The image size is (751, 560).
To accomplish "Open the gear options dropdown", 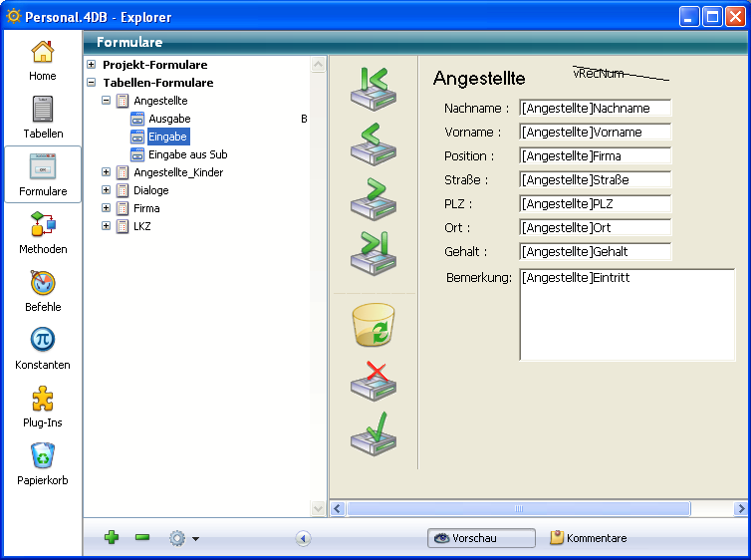I will click(x=183, y=538).
